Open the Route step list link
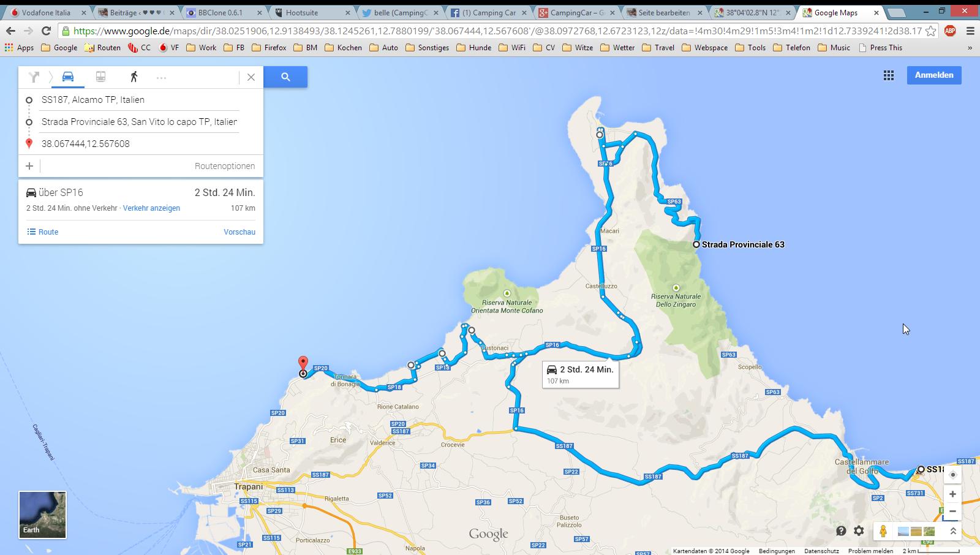 click(x=43, y=232)
